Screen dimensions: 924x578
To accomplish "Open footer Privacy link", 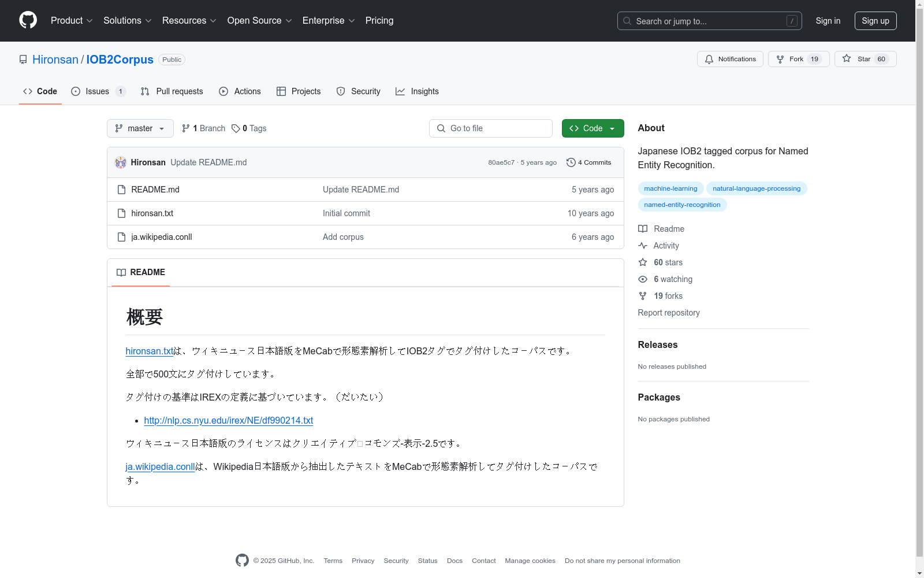I will pyautogui.click(x=363, y=561).
